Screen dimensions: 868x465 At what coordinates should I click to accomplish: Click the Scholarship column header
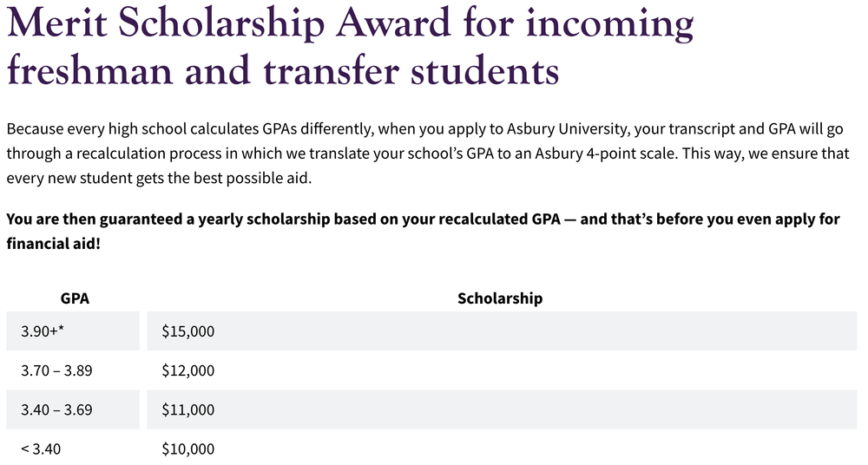click(x=500, y=298)
